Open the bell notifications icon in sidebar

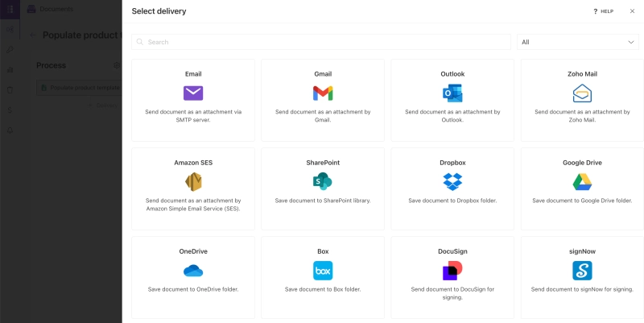(x=10, y=130)
